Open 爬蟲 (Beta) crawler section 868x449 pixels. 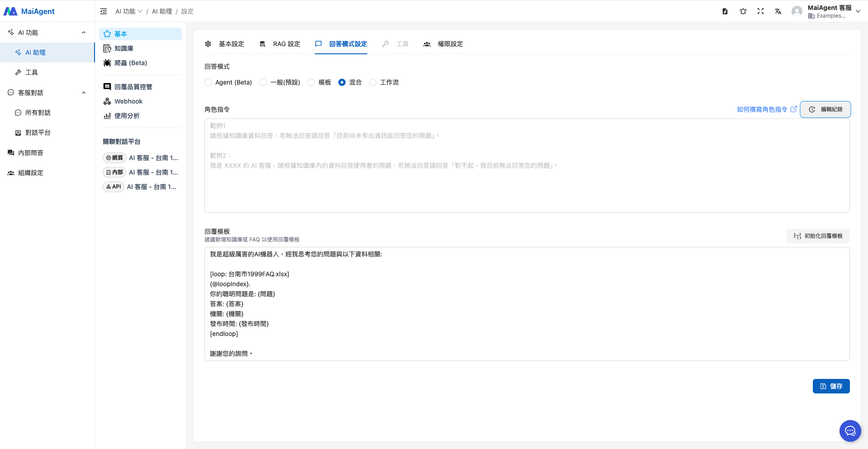click(x=130, y=63)
